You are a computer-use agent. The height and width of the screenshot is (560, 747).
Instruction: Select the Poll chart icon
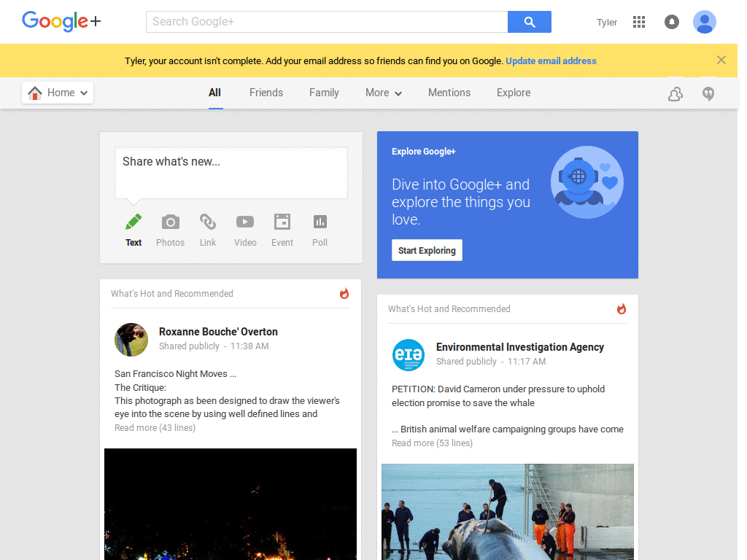click(x=320, y=222)
